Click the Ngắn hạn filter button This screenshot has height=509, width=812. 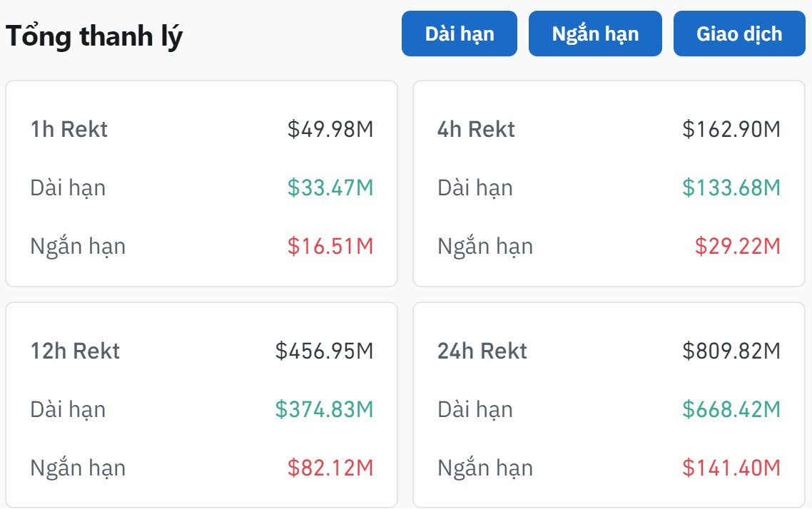595,33
